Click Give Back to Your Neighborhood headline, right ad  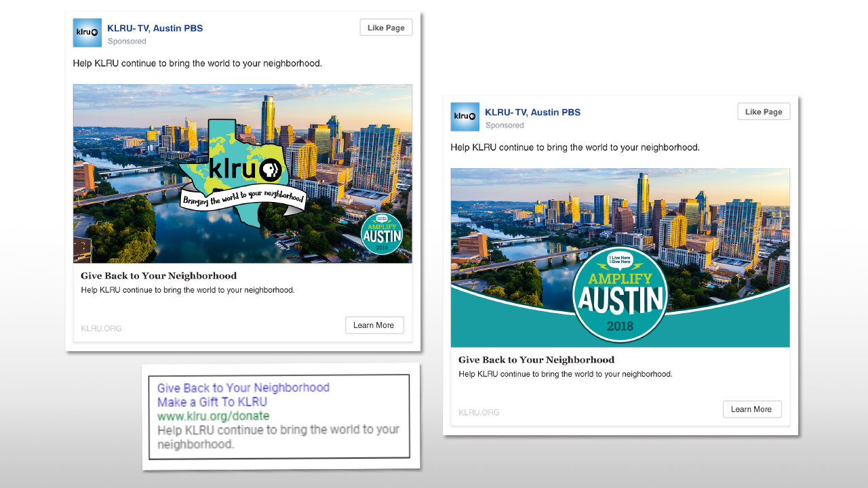click(536, 360)
